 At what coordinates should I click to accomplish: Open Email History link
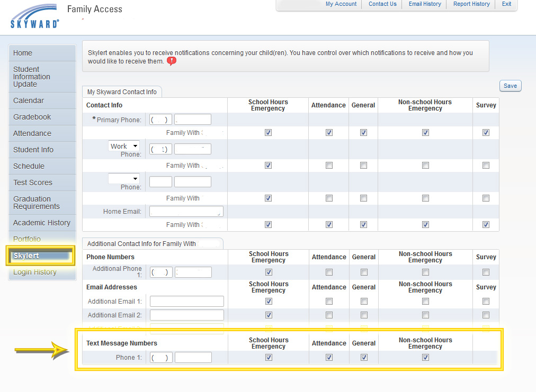coord(425,4)
